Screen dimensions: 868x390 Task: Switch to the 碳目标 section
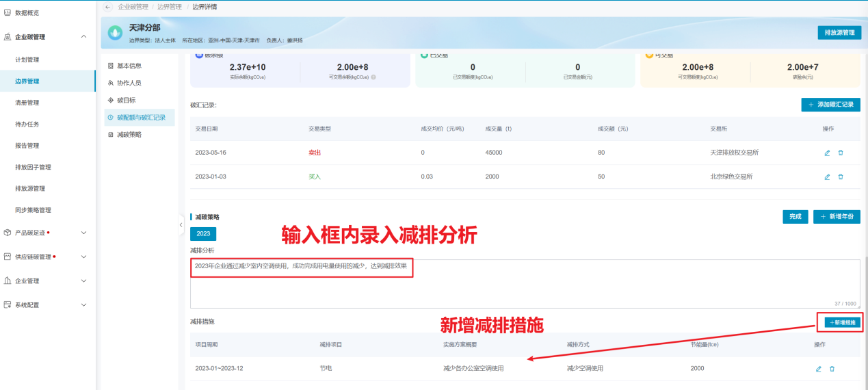pos(126,100)
